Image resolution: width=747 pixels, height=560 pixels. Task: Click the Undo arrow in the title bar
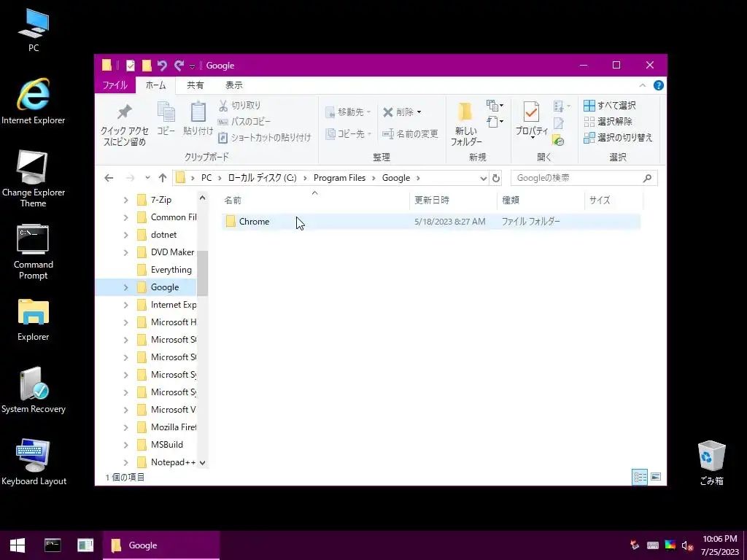click(162, 65)
